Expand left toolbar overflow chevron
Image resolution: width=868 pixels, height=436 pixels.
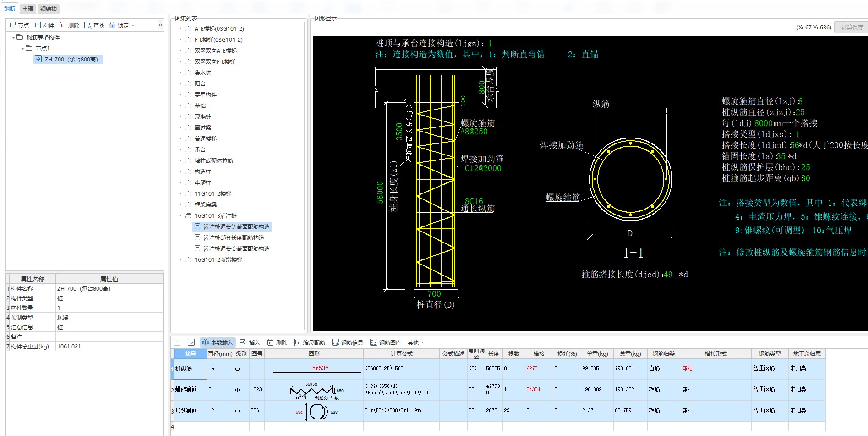pyautogui.click(x=160, y=25)
